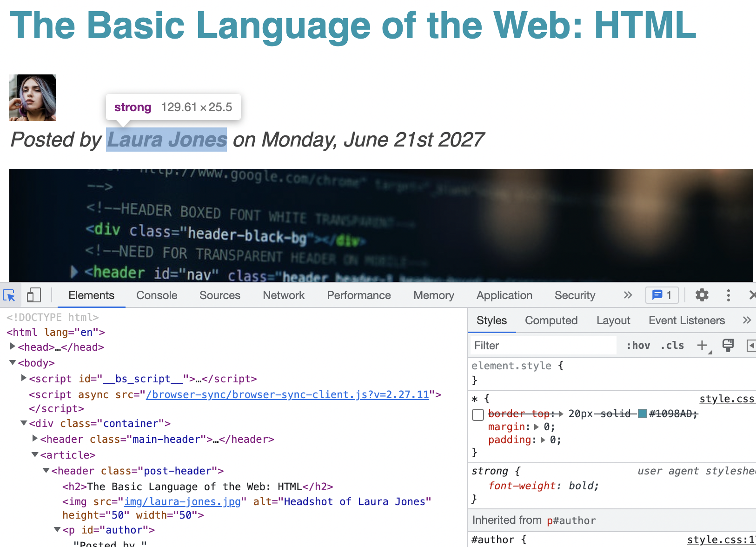Select the element.style rule block
Image resolution: width=756 pixels, height=547 pixels.
click(x=612, y=373)
